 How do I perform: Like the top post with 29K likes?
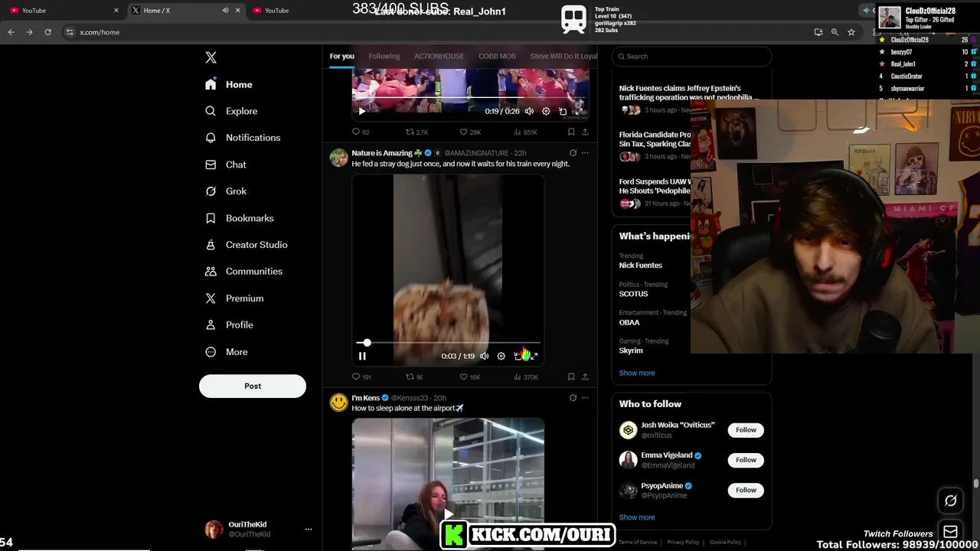pyautogui.click(x=469, y=132)
